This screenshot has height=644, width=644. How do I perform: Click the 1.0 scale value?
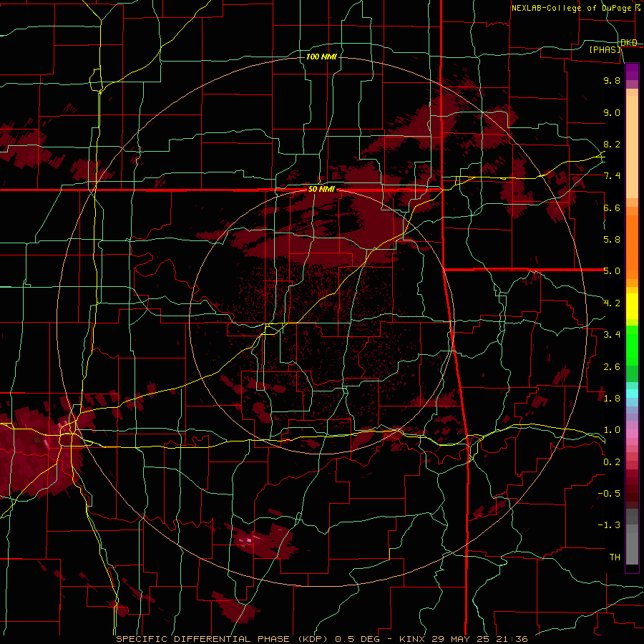(612, 430)
